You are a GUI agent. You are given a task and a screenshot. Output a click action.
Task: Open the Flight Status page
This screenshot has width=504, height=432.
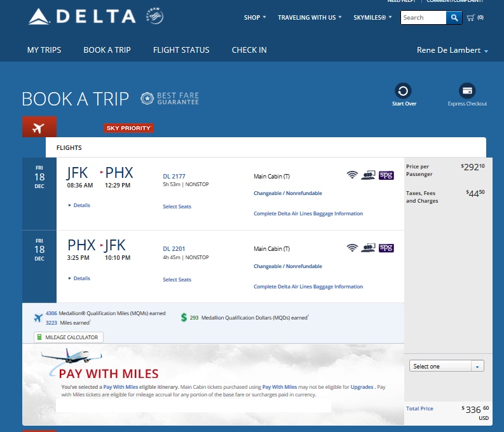181,50
